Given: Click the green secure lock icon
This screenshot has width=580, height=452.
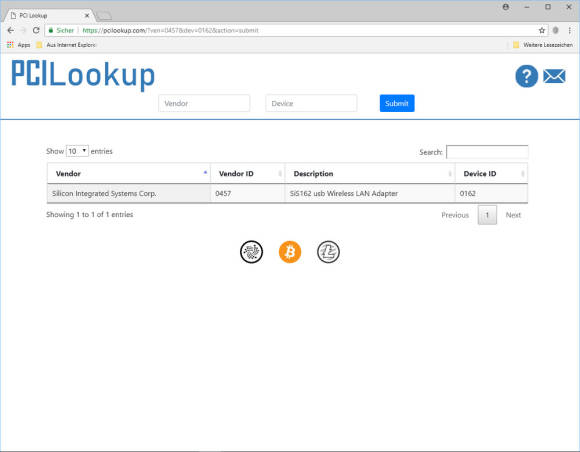Looking at the screenshot, I should 51,30.
